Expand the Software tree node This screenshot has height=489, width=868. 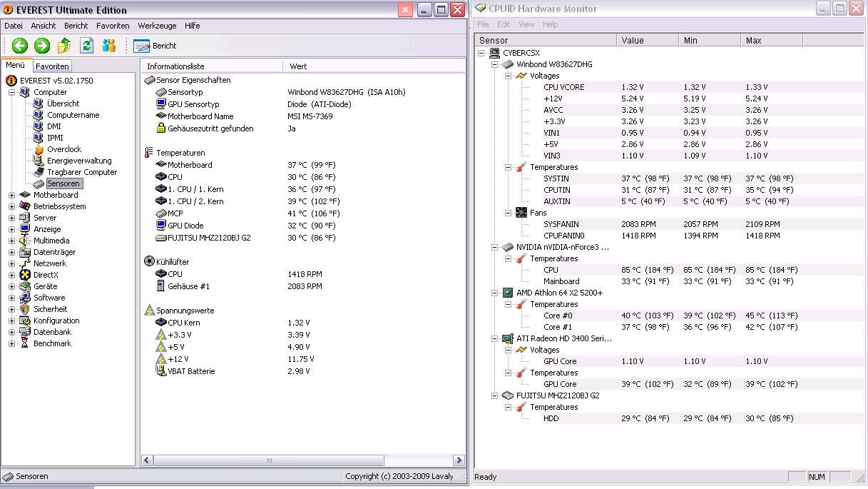tap(12, 298)
